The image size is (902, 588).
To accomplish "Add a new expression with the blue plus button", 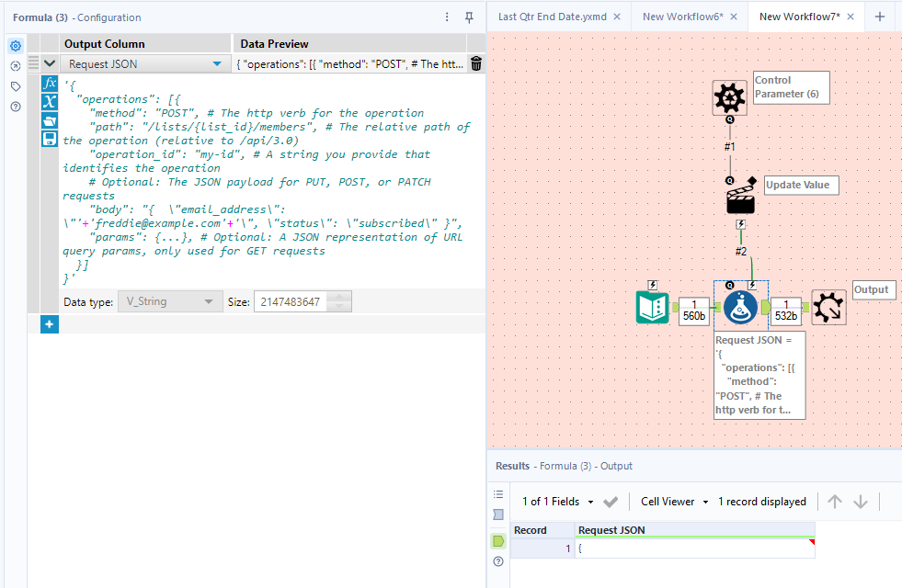I will click(49, 323).
